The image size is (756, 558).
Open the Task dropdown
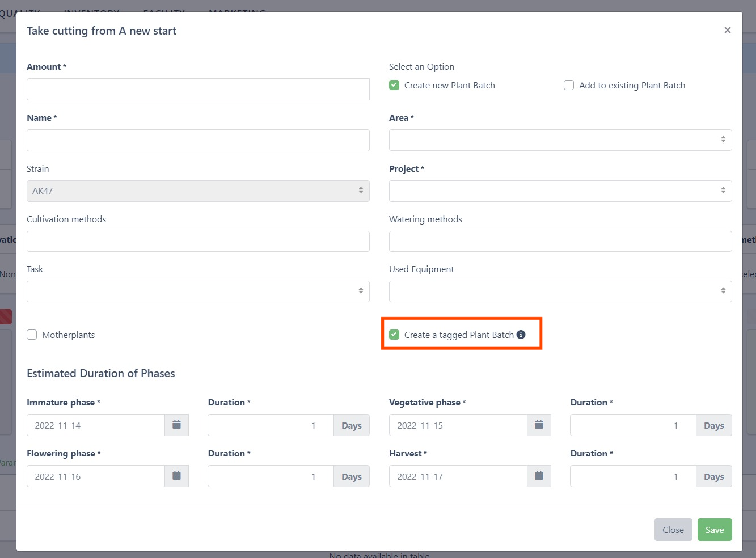pyautogui.click(x=198, y=291)
